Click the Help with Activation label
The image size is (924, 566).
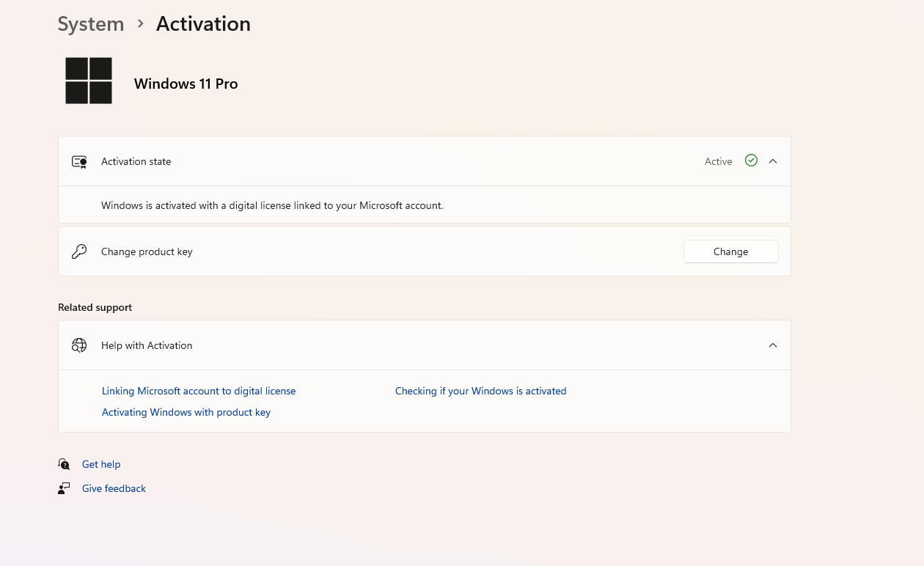(x=147, y=345)
